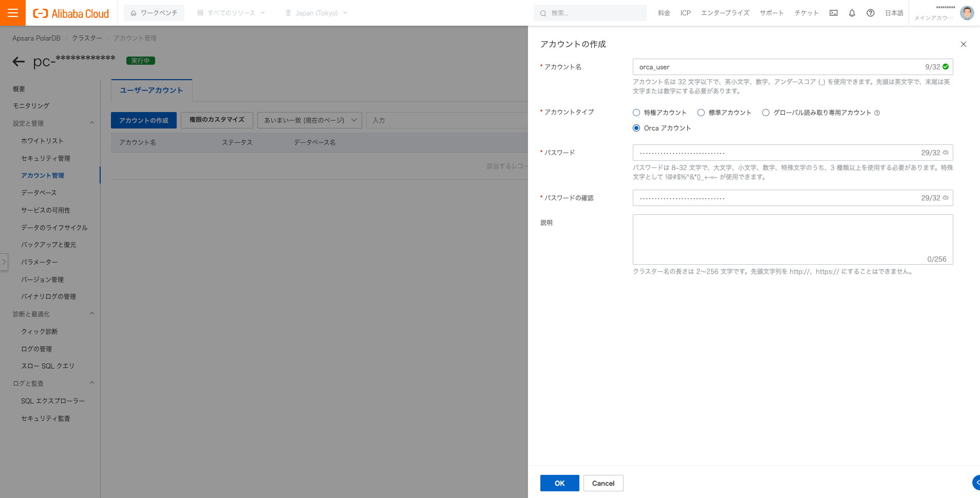Screen dimensions: 980x498
Task: Reveal the パスワードの確認 entry via its eye icon
Action: point(945,198)
